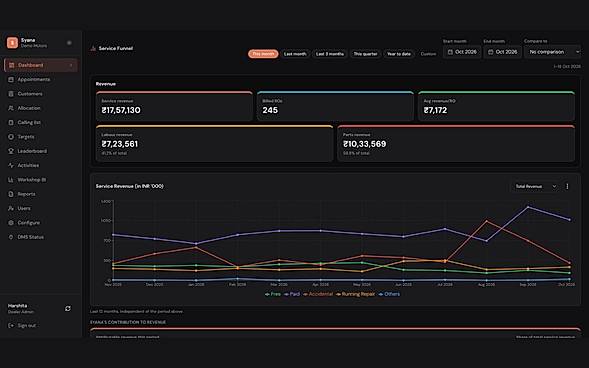
Task: Click the Labour revenue ₹7,23,561 card
Action: click(214, 143)
